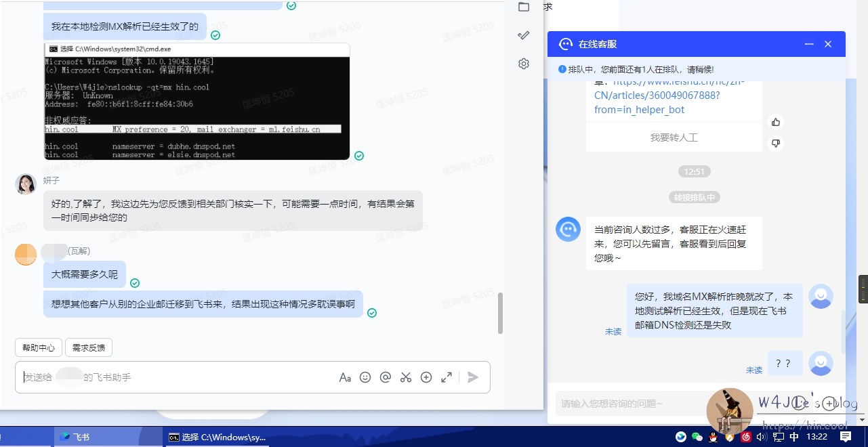Viewport: 868px width, 447px height.
Task: Click the orange shield security tray icon
Action: [729, 438]
